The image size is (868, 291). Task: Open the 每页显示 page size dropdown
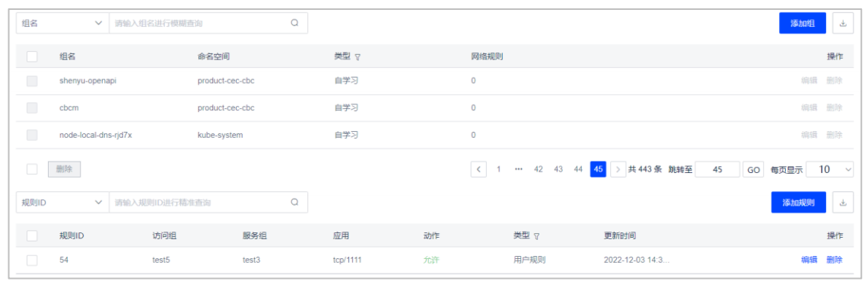click(x=830, y=170)
